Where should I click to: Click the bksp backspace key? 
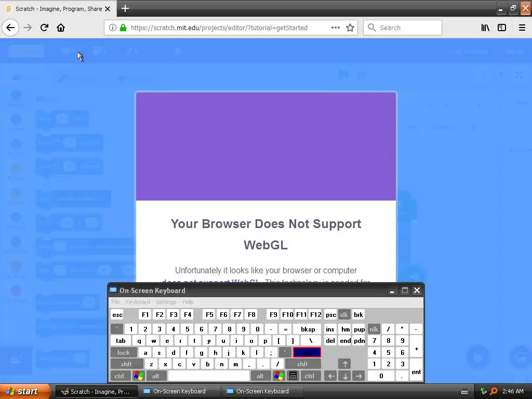[x=308, y=329]
